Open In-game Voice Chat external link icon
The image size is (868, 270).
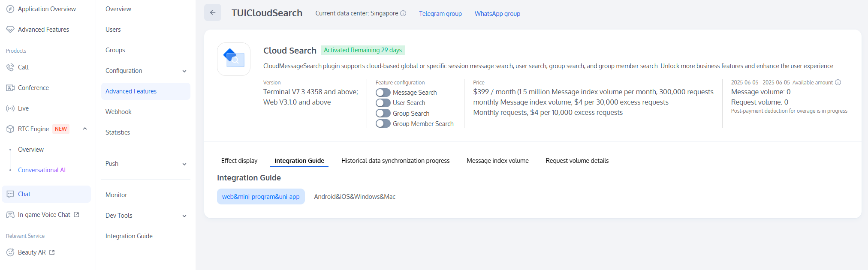[x=76, y=215]
